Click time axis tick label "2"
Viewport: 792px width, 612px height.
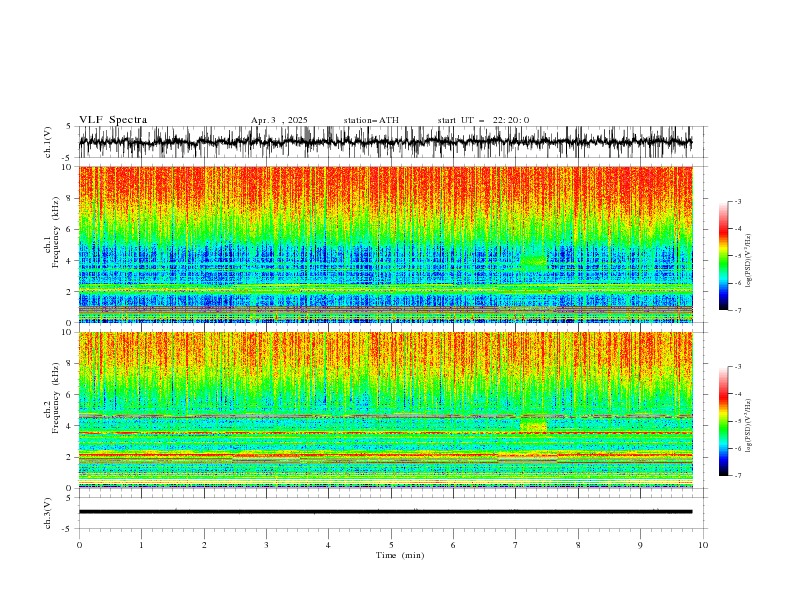coord(204,545)
